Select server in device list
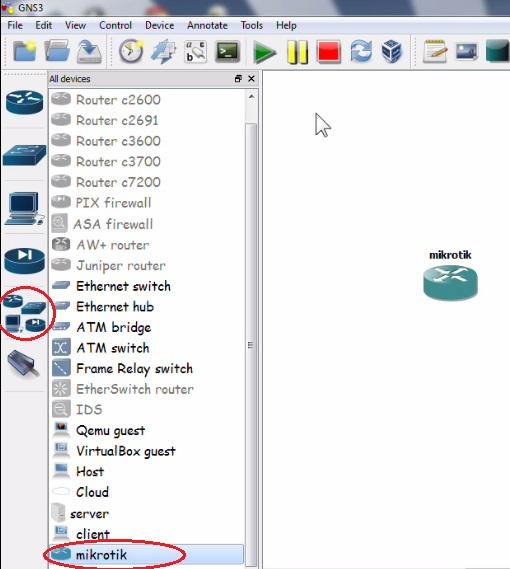The height and width of the screenshot is (569, 510). coord(147,514)
